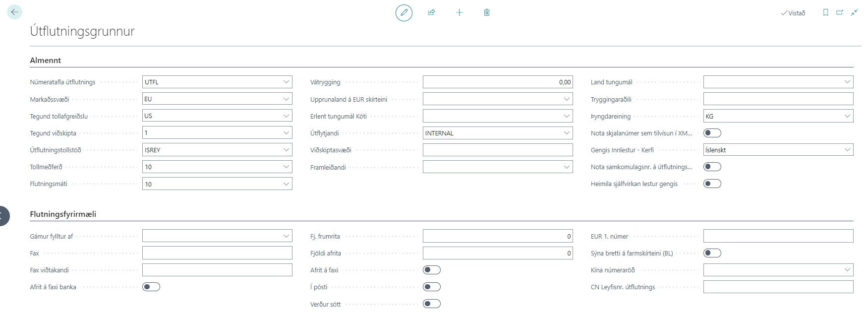Click the plus icon to create new
The image size is (868, 318).
[x=459, y=12]
